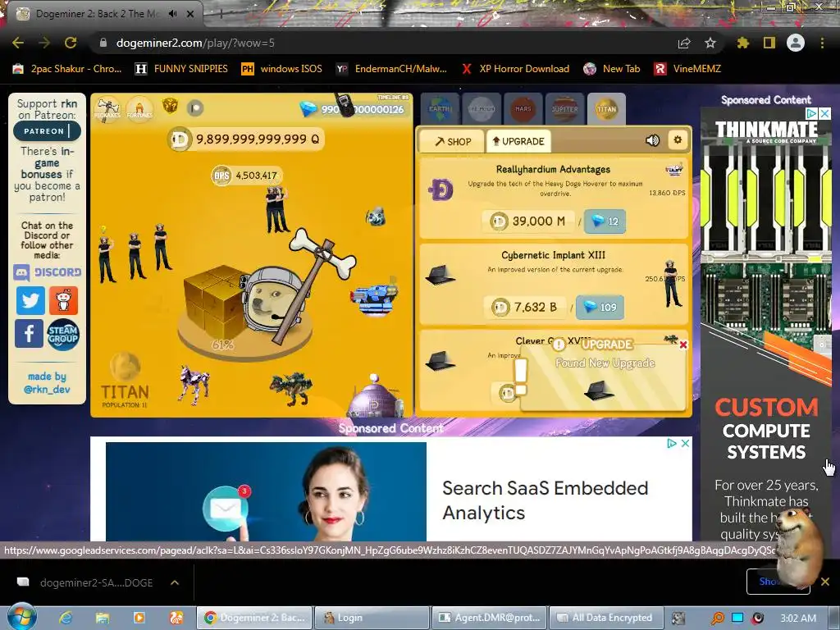Open Chrome three-dot menu
This screenshot has width=840, height=630.
tap(822, 43)
